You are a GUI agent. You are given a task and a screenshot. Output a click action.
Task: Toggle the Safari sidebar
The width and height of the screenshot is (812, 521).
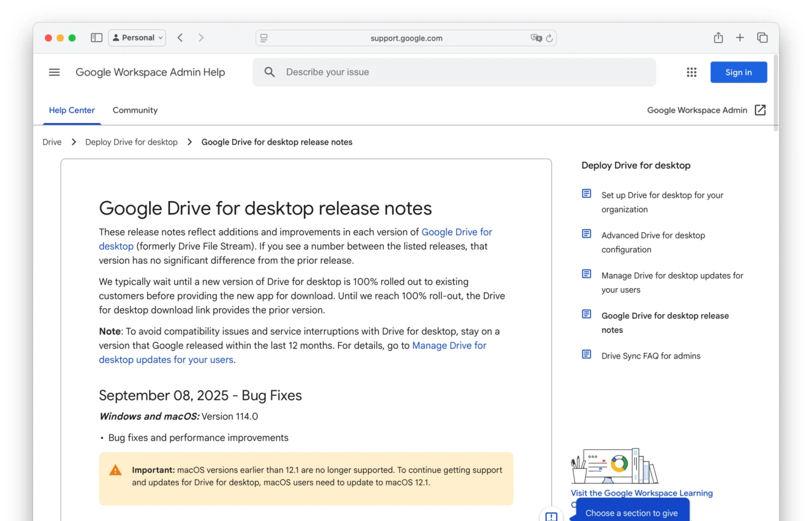click(x=96, y=37)
